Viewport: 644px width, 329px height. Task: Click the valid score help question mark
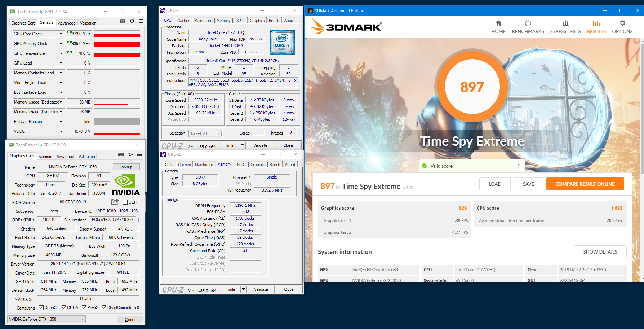pyautogui.click(x=519, y=166)
